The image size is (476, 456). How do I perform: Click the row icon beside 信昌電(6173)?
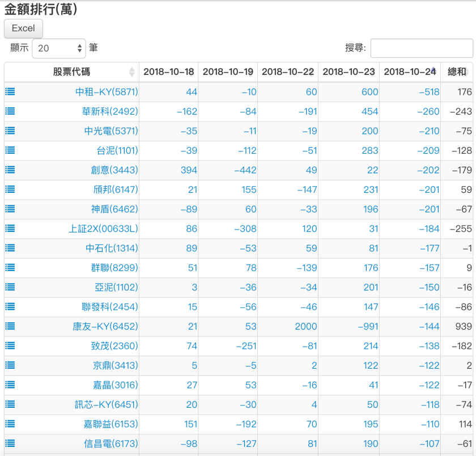click(x=10, y=444)
